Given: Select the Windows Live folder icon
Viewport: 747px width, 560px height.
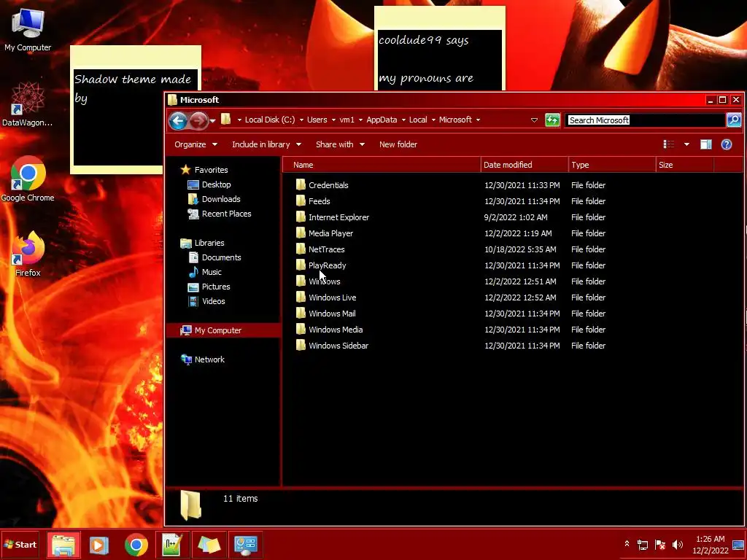Looking at the screenshot, I should (301, 297).
